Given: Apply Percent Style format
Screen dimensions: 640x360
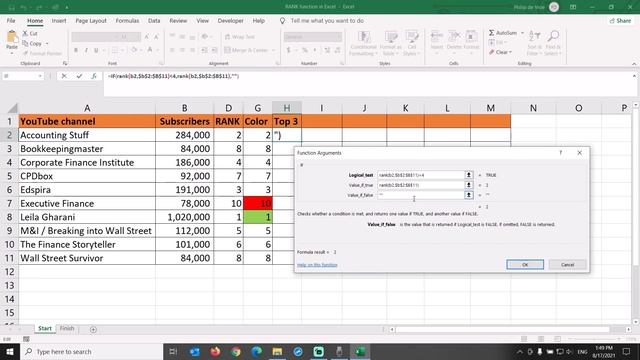Looking at the screenshot, I should pyautogui.click(x=305, y=50).
